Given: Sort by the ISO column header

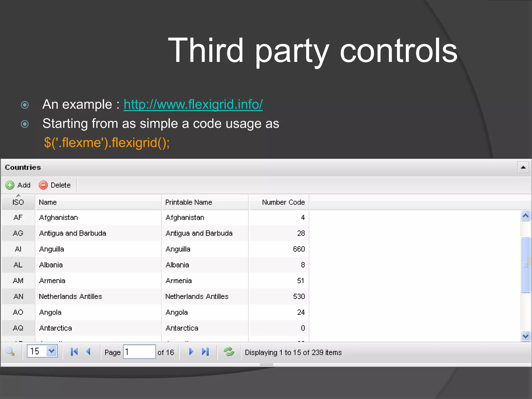Looking at the screenshot, I should pyautogui.click(x=18, y=202).
